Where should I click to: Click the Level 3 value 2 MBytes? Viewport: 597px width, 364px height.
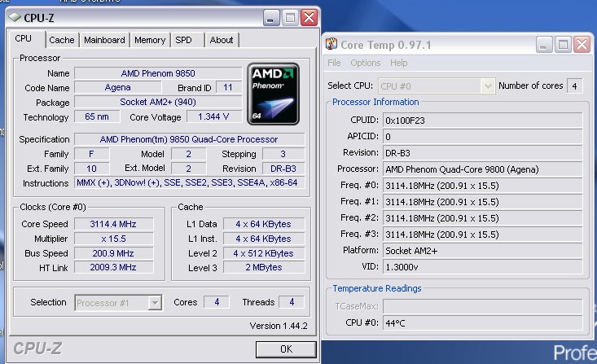click(264, 267)
